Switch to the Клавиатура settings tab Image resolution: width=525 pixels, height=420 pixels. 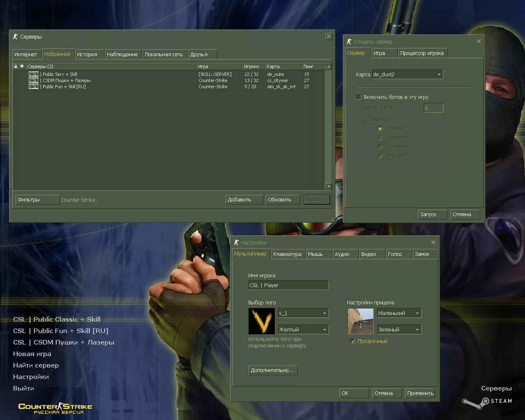tap(288, 254)
